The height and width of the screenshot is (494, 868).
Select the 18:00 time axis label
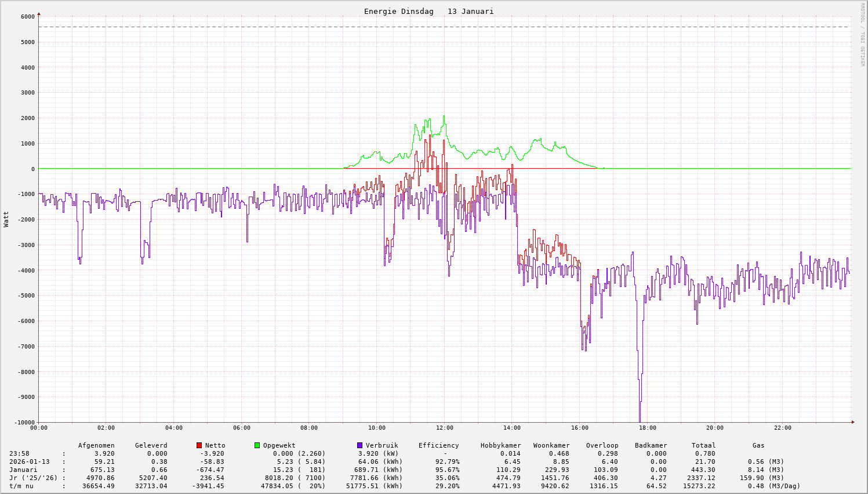click(648, 428)
